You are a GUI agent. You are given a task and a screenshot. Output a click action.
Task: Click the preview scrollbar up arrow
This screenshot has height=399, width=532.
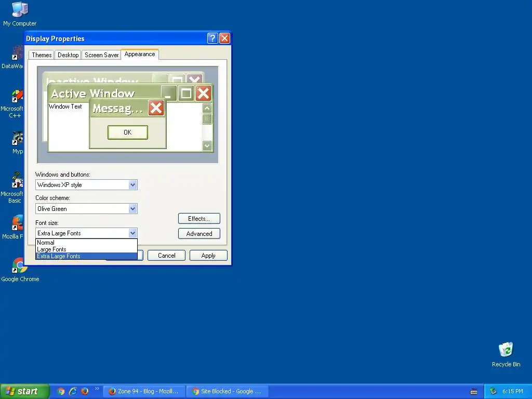click(207, 108)
